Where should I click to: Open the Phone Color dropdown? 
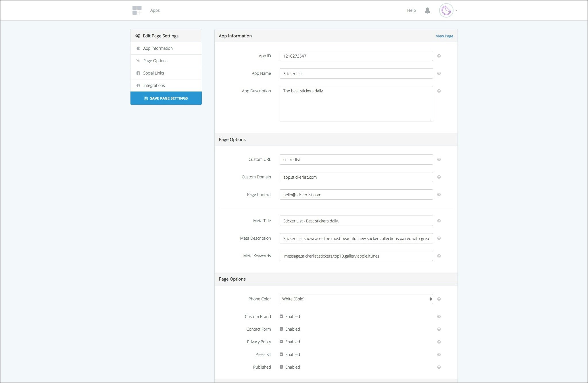[x=356, y=299]
